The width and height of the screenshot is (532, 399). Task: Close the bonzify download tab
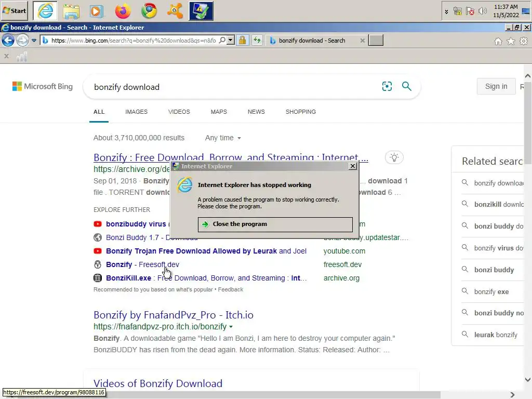(x=362, y=41)
